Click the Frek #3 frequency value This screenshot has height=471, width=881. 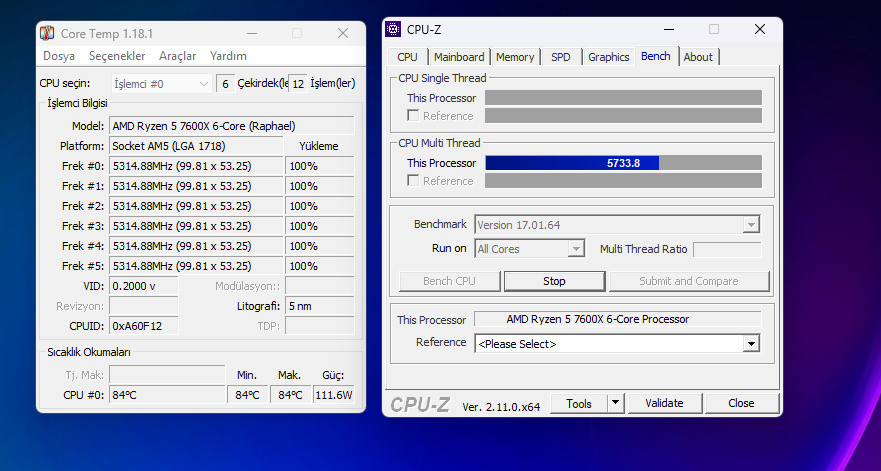196,226
